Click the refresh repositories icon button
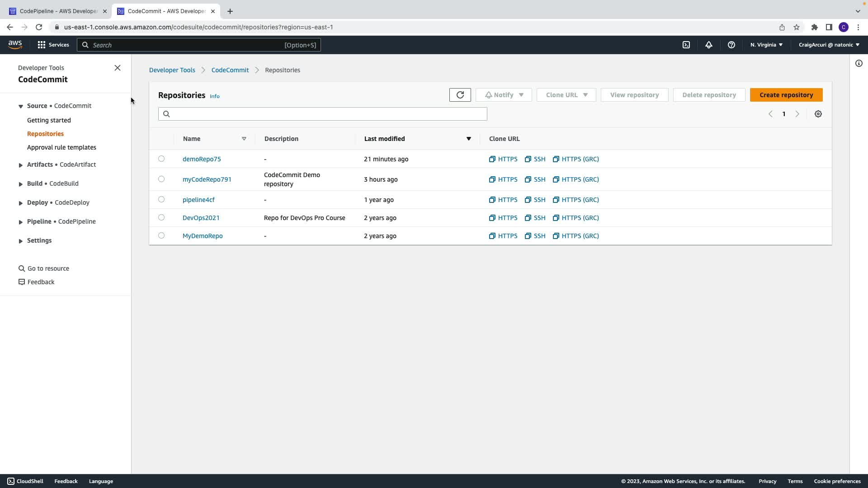The width and height of the screenshot is (868, 488). click(460, 95)
